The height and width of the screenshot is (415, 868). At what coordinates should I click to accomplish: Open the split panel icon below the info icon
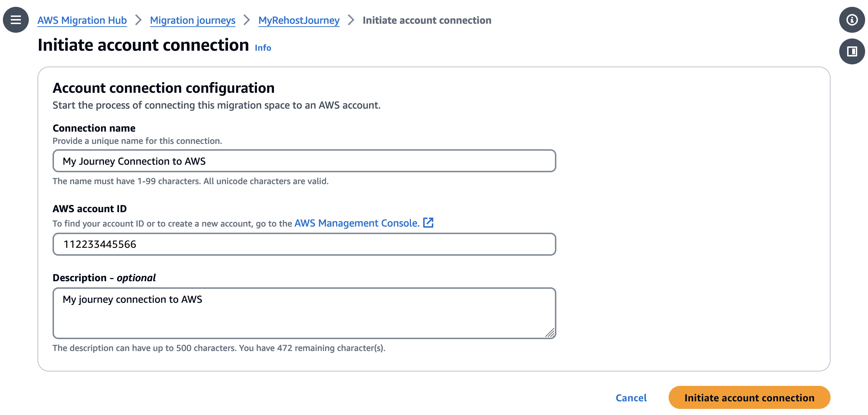click(x=852, y=51)
